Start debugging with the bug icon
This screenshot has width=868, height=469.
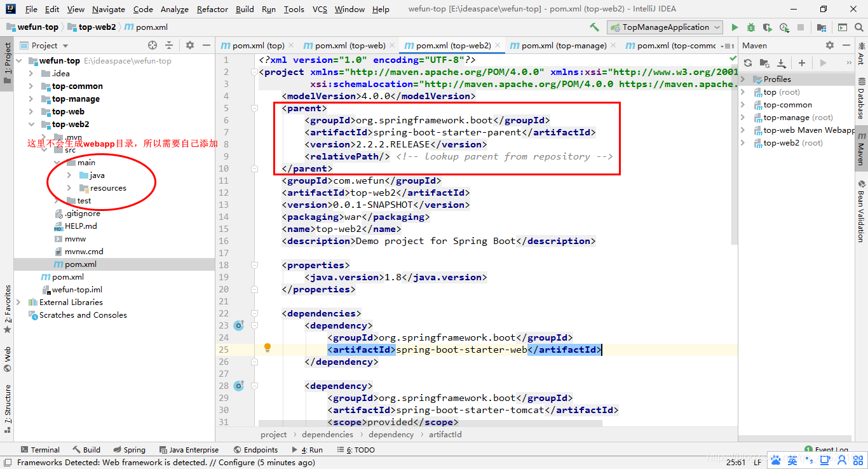pos(751,27)
